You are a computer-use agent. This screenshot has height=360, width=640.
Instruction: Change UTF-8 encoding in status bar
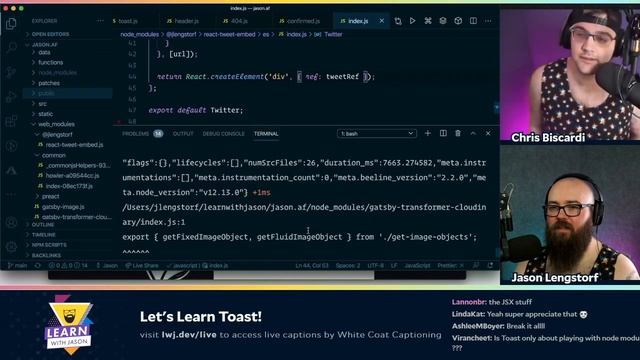[376, 265]
